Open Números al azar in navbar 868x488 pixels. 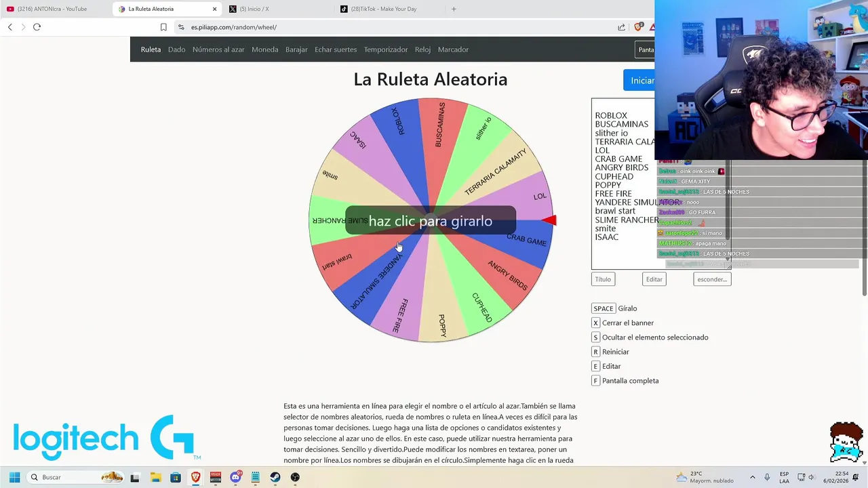click(218, 49)
